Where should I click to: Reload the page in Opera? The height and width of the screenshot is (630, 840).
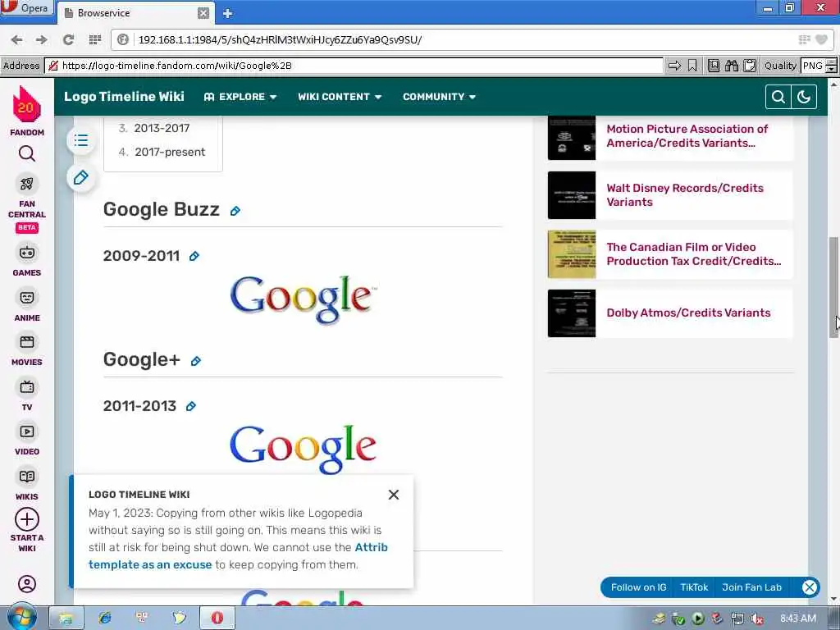point(68,39)
